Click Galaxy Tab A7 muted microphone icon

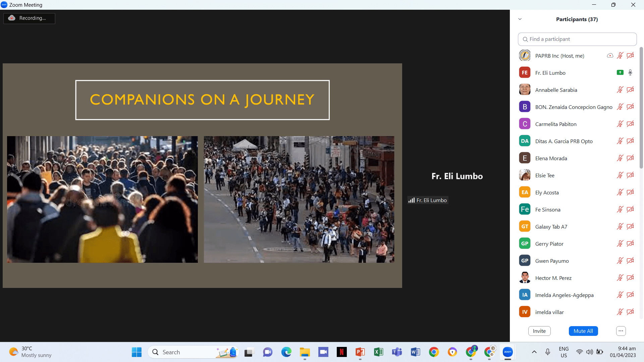pos(620,227)
